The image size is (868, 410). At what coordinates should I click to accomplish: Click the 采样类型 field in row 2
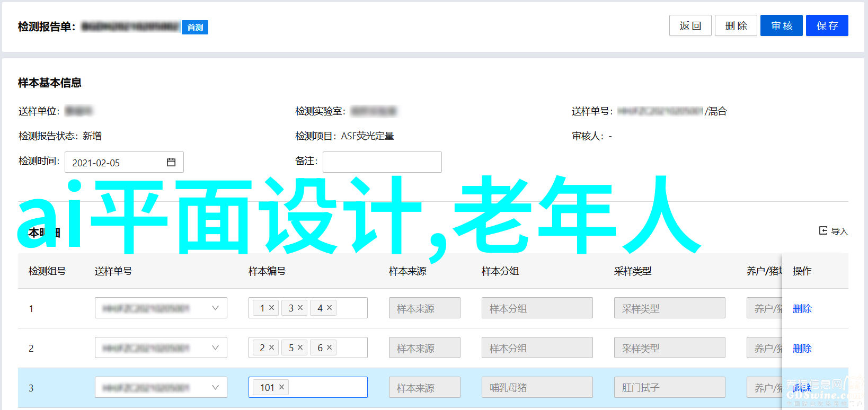(670, 347)
